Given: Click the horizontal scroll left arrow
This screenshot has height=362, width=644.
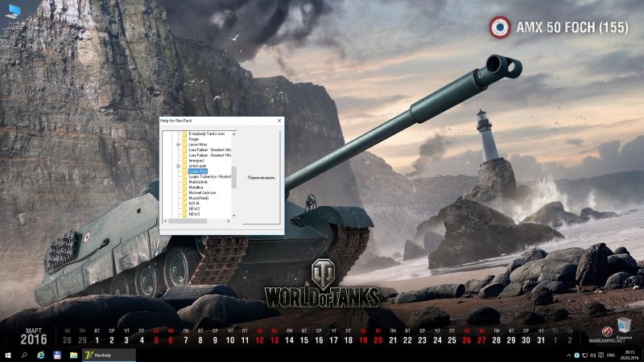Looking at the screenshot, I should click(166, 221).
